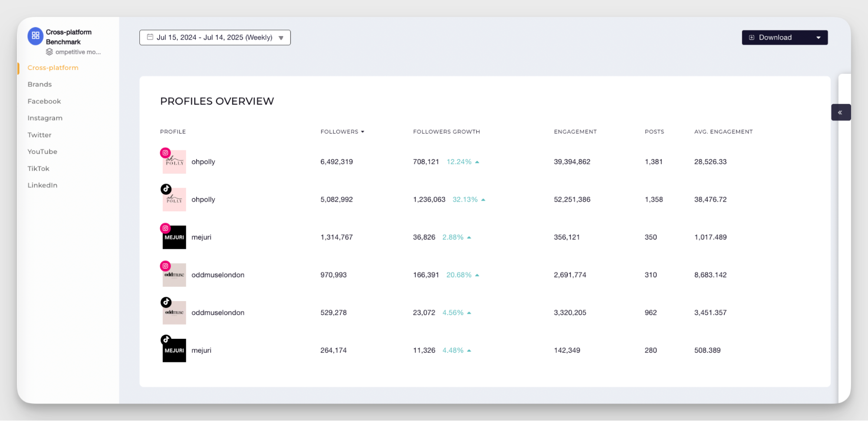Expand the Download options arrow
Screen dimensions: 868x421
point(818,37)
